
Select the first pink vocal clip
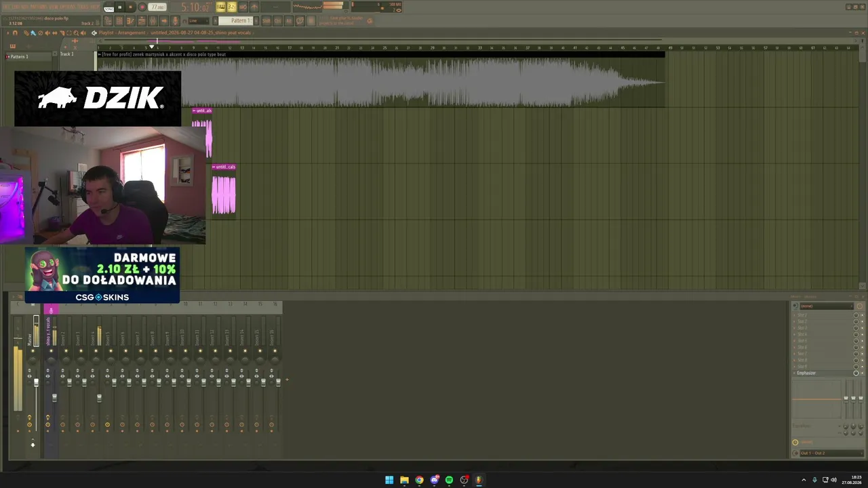(202, 132)
